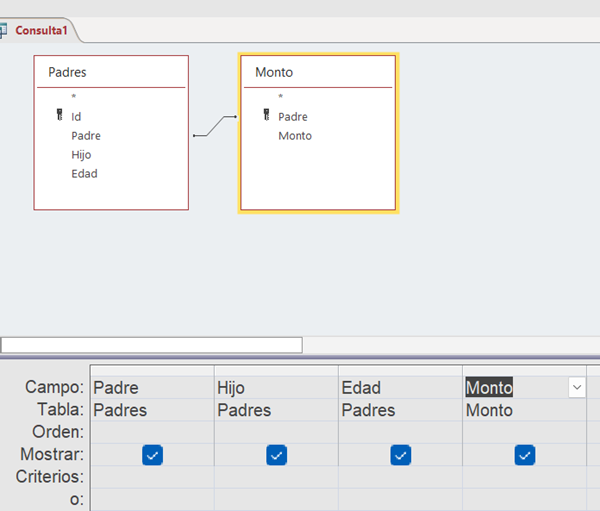
Task: Click the key icon in Monto table
Action: (266, 116)
